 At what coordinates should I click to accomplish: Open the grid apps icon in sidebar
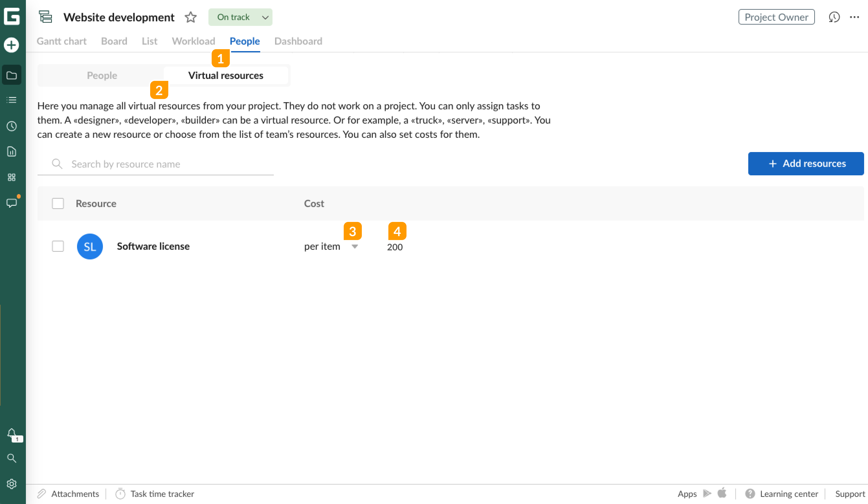pyautogui.click(x=11, y=177)
